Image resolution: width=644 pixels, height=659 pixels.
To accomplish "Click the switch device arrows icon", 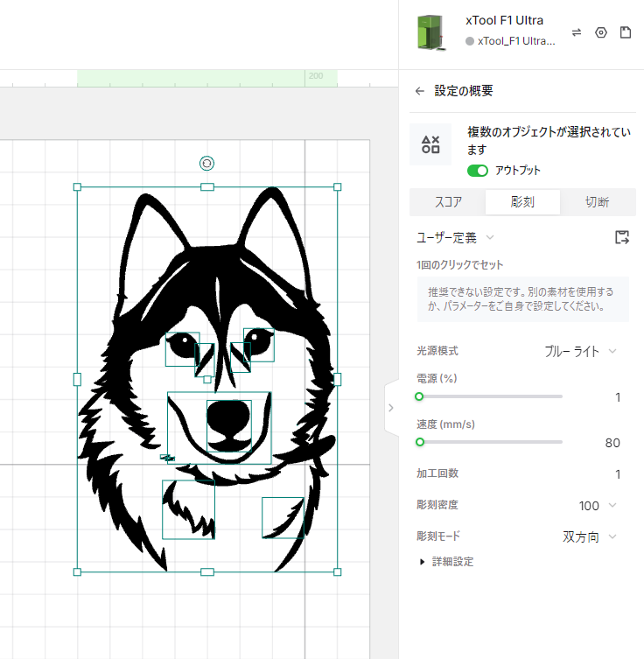I will [x=577, y=32].
